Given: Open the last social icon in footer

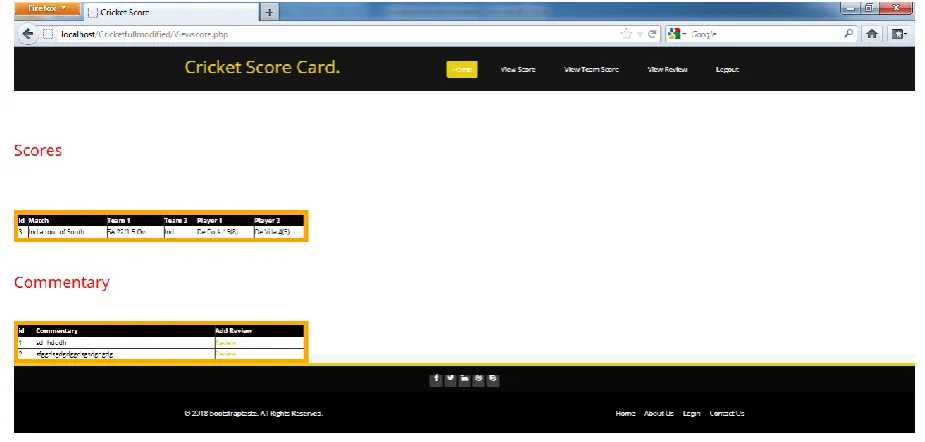Looking at the screenshot, I should click(x=493, y=379).
